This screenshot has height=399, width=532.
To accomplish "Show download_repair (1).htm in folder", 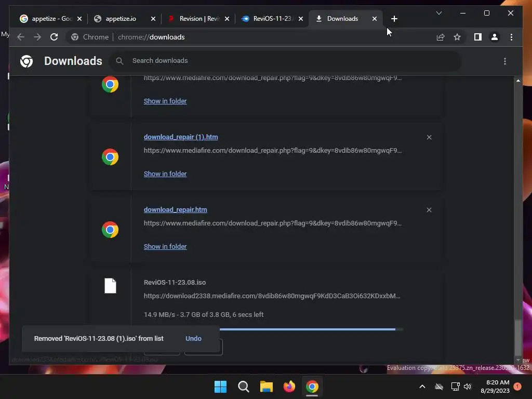I will pyautogui.click(x=165, y=174).
